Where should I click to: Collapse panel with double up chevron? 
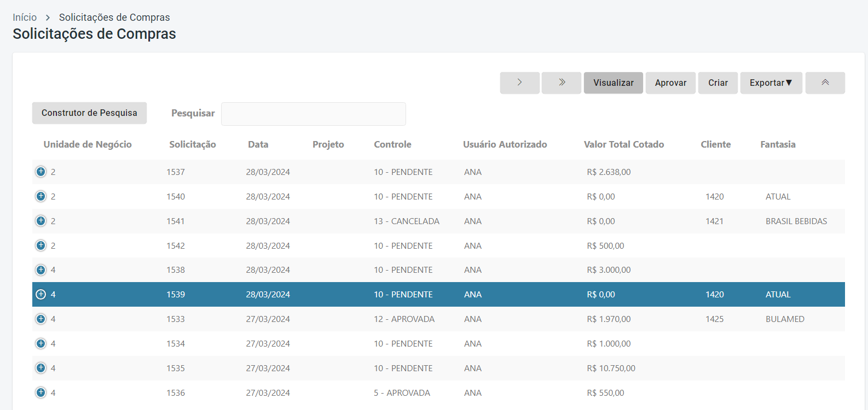coord(825,83)
